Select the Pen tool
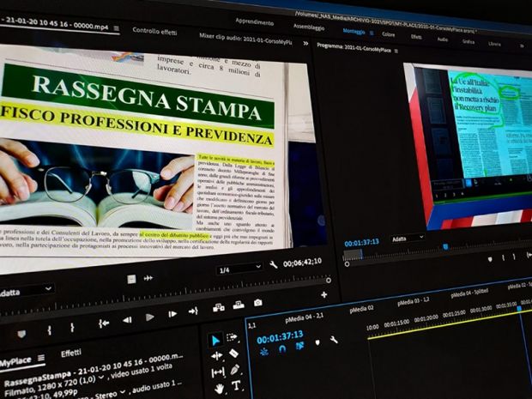532x399 pixels. 235,370
